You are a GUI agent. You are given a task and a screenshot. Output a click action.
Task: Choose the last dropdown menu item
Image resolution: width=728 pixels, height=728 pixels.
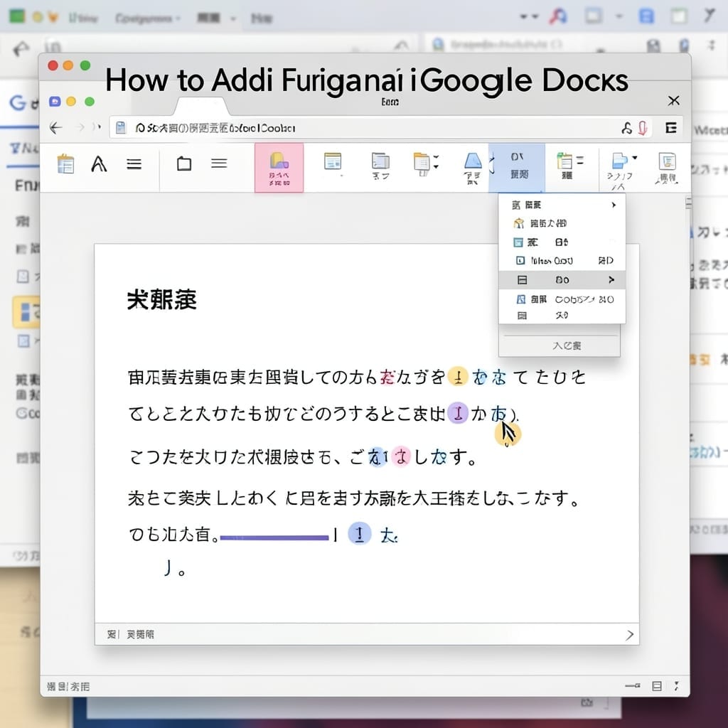tap(562, 315)
